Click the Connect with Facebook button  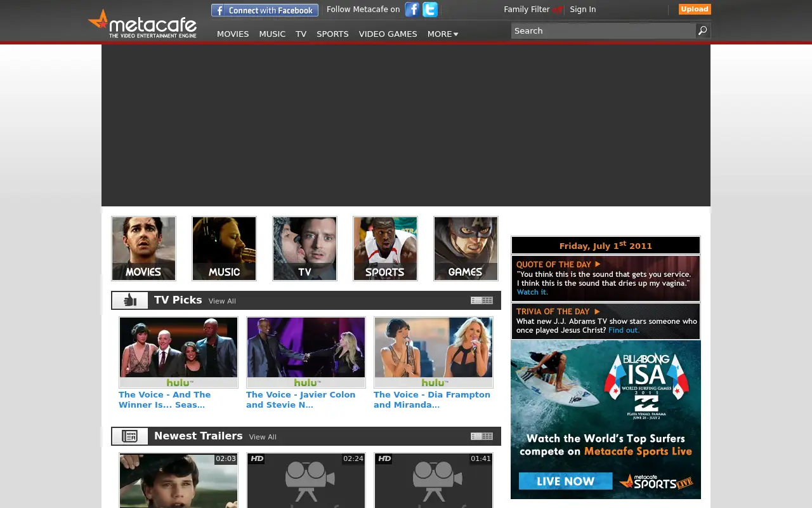click(265, 10)
